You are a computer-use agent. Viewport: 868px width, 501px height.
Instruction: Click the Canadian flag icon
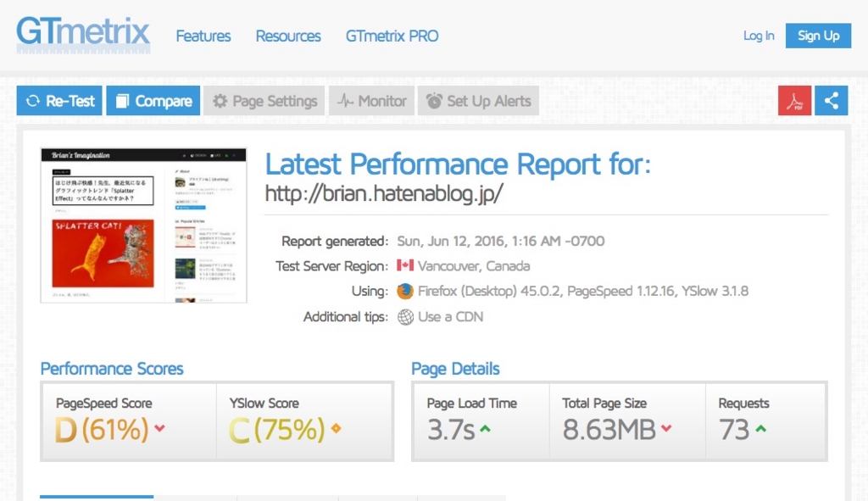tap(405, 265)
